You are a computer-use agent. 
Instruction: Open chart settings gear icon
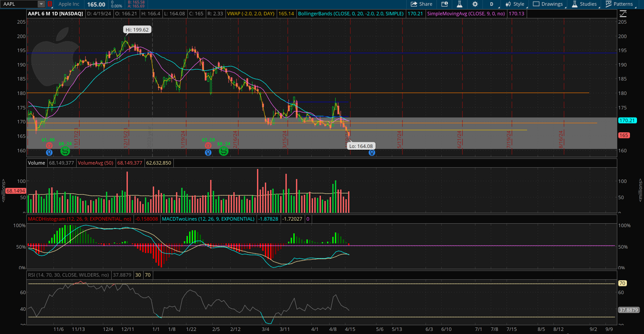(x=475, y=4)
